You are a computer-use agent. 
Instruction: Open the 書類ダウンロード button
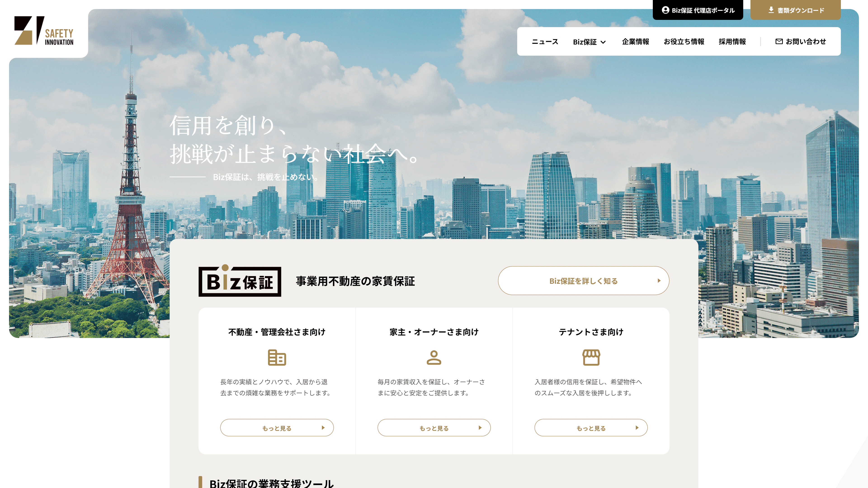coord(795,10)
